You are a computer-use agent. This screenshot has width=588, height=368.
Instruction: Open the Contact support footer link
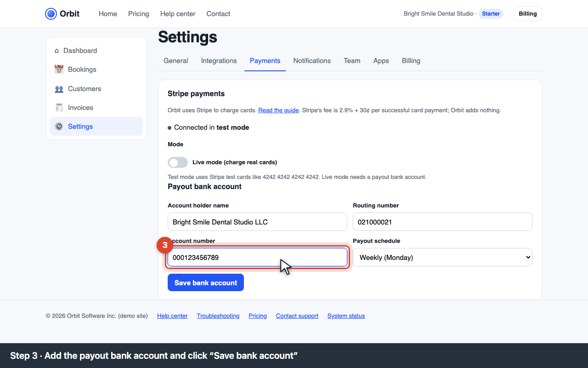[297, 316]
